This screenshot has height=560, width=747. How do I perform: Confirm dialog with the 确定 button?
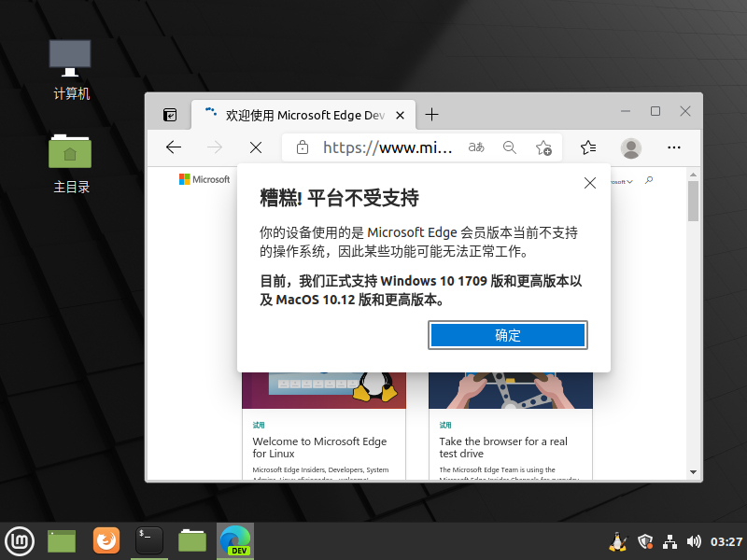point(508,335)
